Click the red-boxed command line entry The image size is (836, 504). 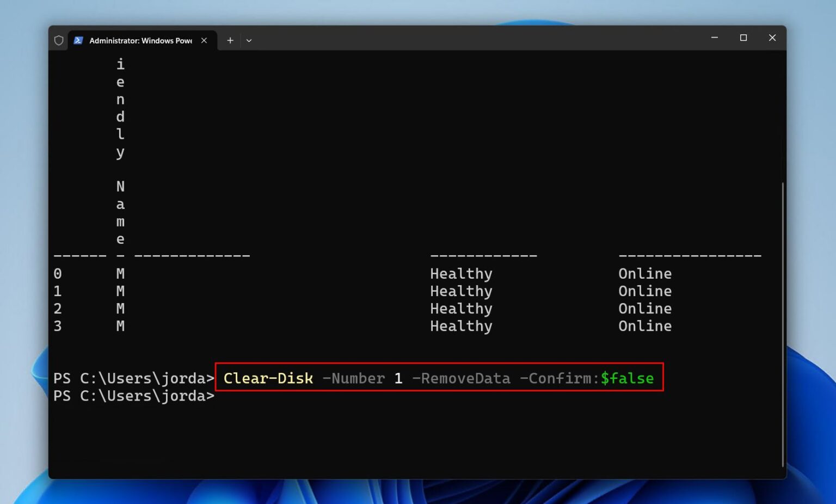point(439,378)
